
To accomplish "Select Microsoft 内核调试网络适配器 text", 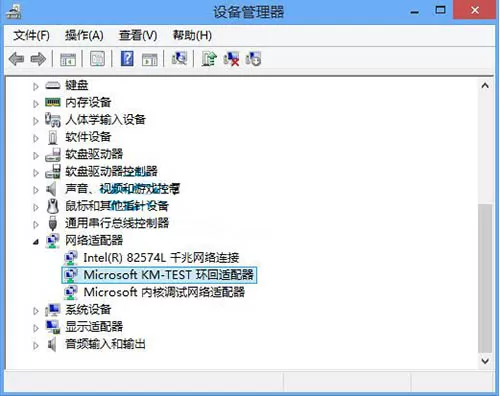I will (x=164, y=292).
